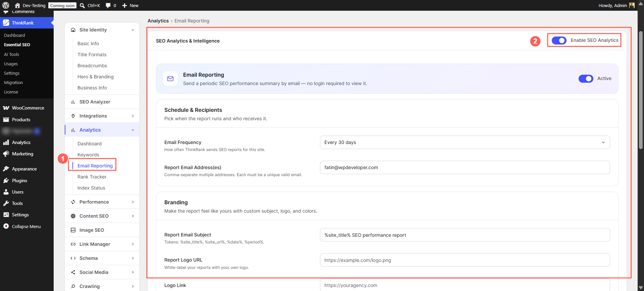Image resolution: width=644 pixels, height=291 pixels.
Task: Click the Integrations plug icon
Action: [x=73, y=116]
